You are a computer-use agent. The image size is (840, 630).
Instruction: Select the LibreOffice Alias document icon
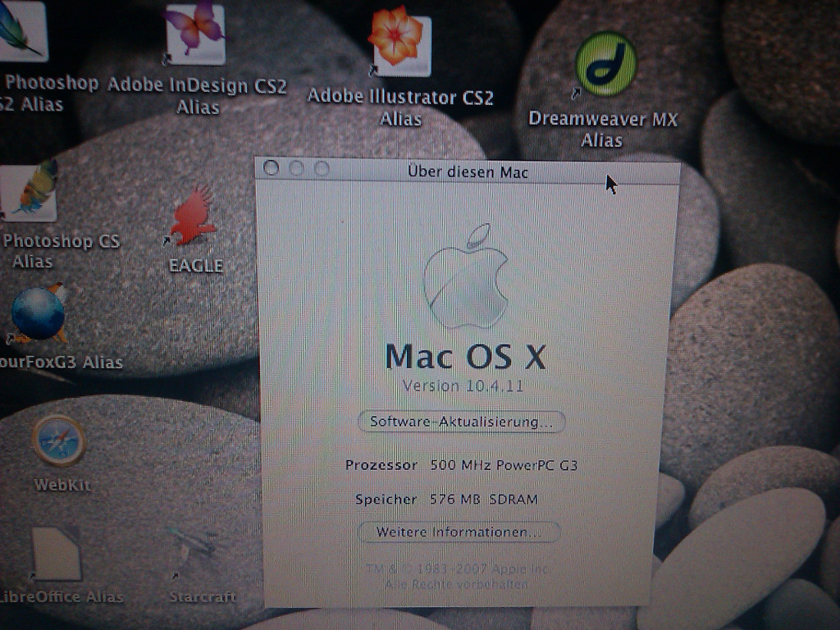57,554
